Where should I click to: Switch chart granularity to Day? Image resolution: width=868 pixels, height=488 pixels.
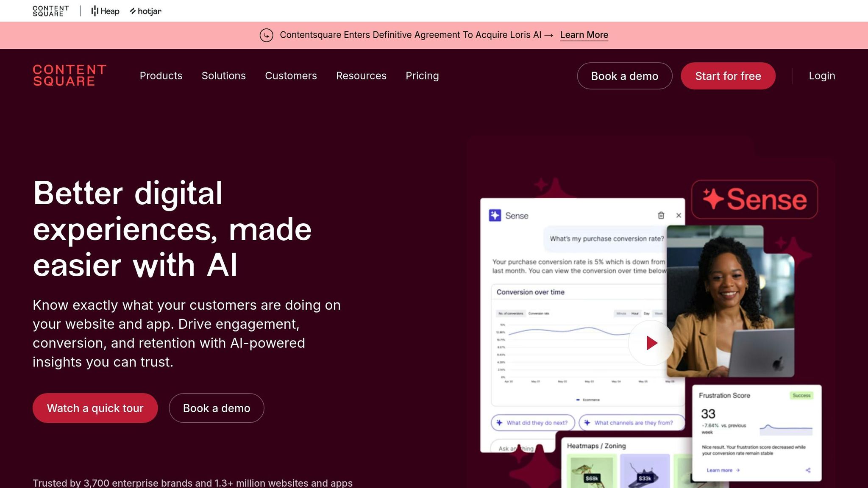click(x=646, y=313)
